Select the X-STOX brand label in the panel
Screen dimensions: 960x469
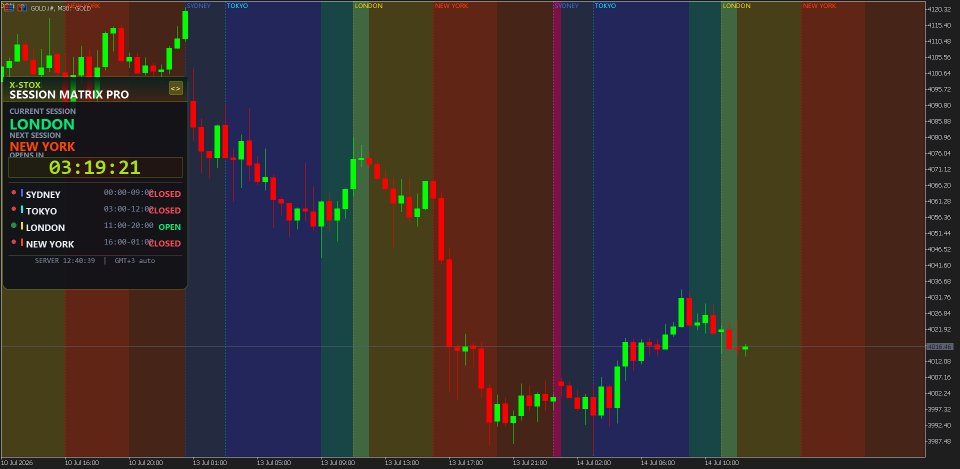tap(25, 85)
